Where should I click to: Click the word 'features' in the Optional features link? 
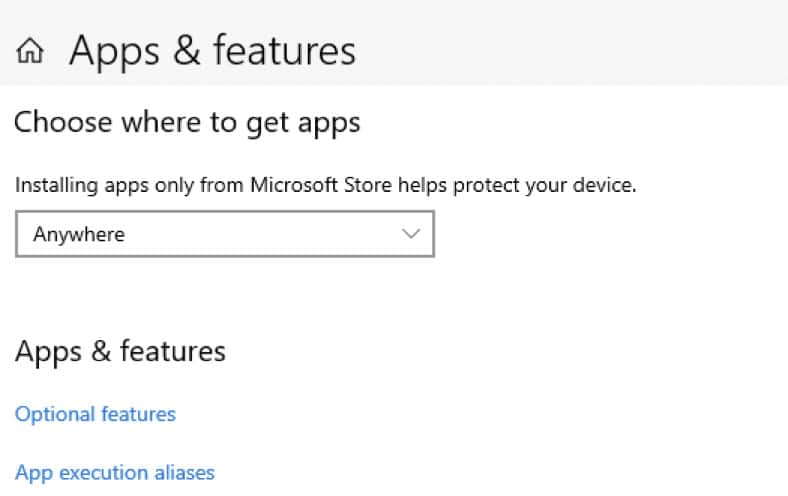[x=139, y=415]
